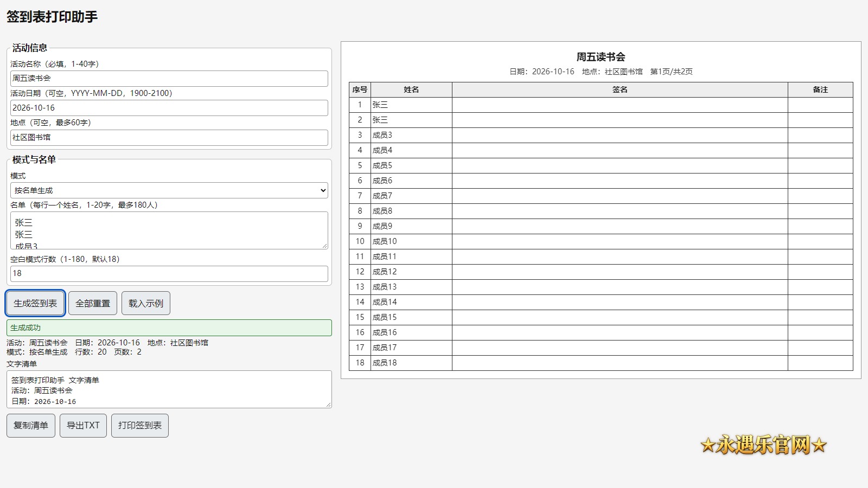Click inside the 名单 names textarea
The image size is (868, 488).
pos(169,230)
